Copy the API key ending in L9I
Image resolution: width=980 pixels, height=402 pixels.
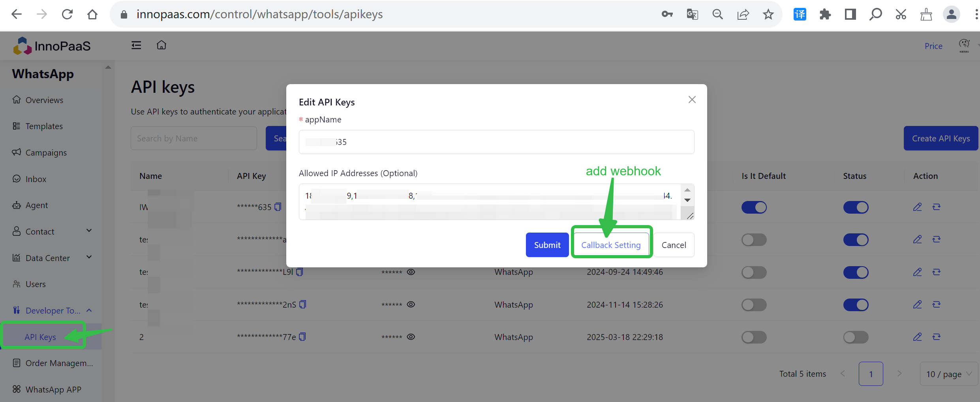click(x=300, y=272)
